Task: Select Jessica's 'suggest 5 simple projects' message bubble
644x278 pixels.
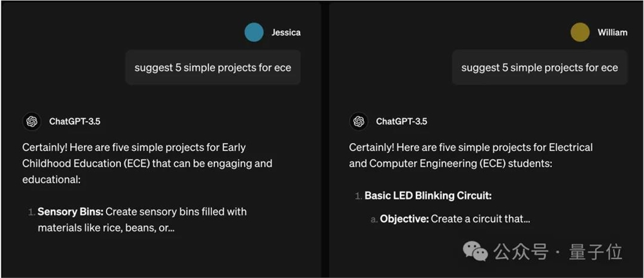Action: coord(213,68)
